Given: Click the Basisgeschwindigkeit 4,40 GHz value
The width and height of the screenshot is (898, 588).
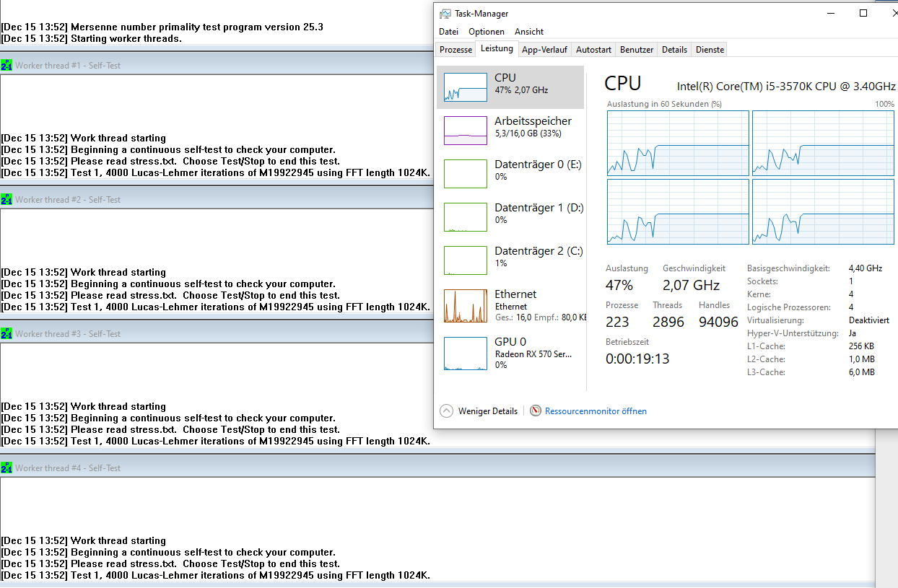Looking at the screenshot, I should [866, 268].
